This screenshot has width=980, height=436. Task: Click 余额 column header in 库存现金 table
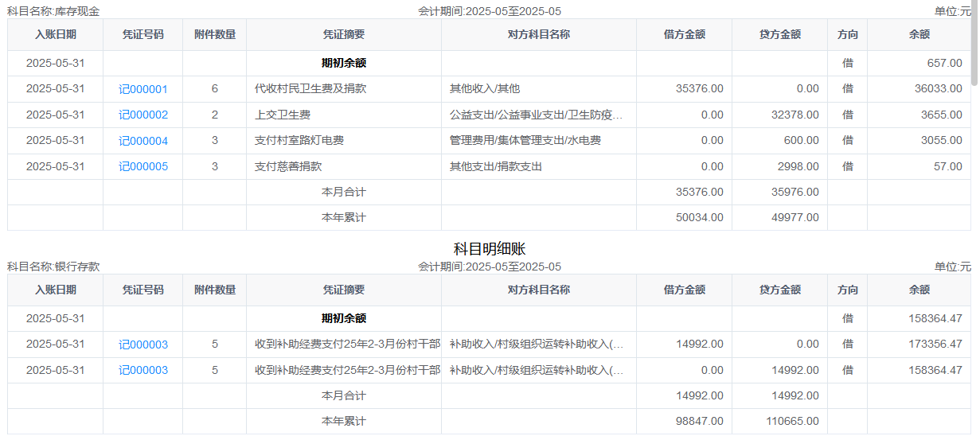coord(919,35)
